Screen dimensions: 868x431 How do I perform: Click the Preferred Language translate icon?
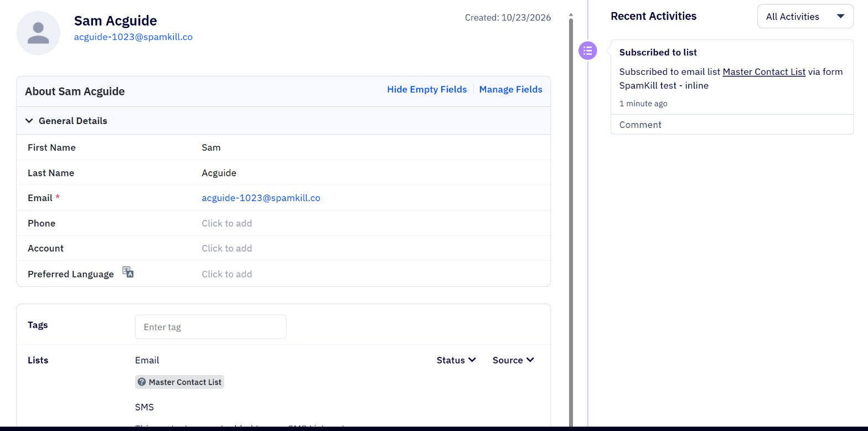point(128,273)
